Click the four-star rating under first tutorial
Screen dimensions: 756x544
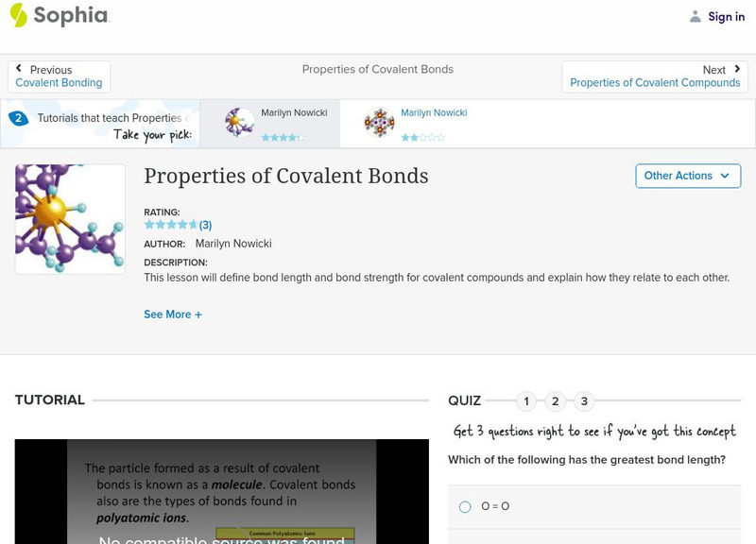(283, 135)
